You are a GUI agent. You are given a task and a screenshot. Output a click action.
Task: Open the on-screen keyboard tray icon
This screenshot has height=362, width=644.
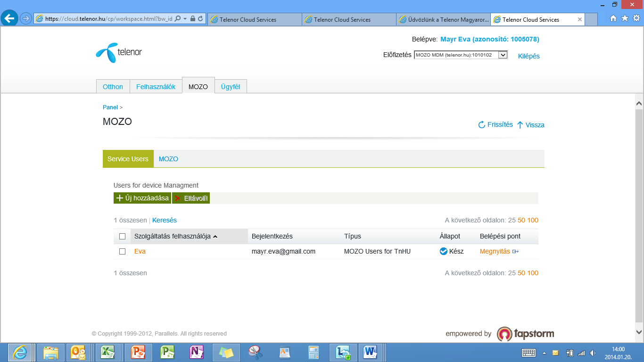(528, 353)
